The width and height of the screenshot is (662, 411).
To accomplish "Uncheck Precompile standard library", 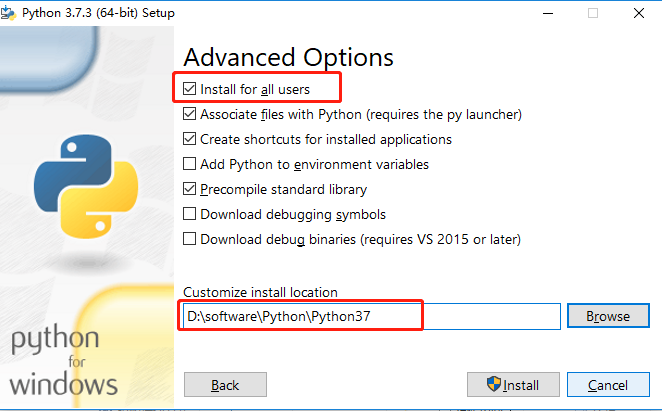I will (x=190, y=189).
